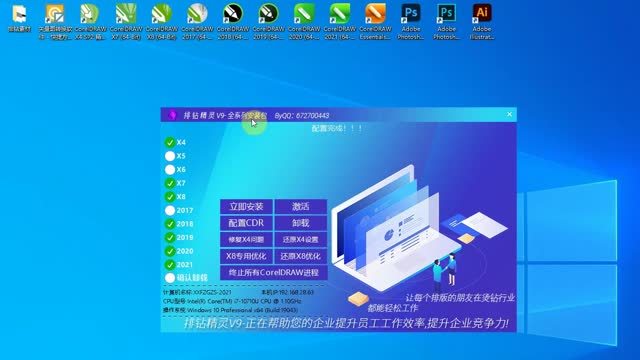Image resolution: width=640 pixels, height=360 pixels.
Task: Open the orange shortcut icon before CorelDRAW X4
Action: (55, 22)
